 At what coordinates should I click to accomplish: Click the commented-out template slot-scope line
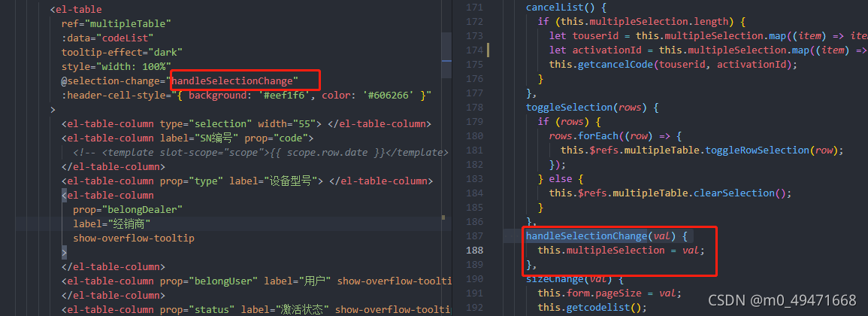pyautogui.click(x=260, y=153)
